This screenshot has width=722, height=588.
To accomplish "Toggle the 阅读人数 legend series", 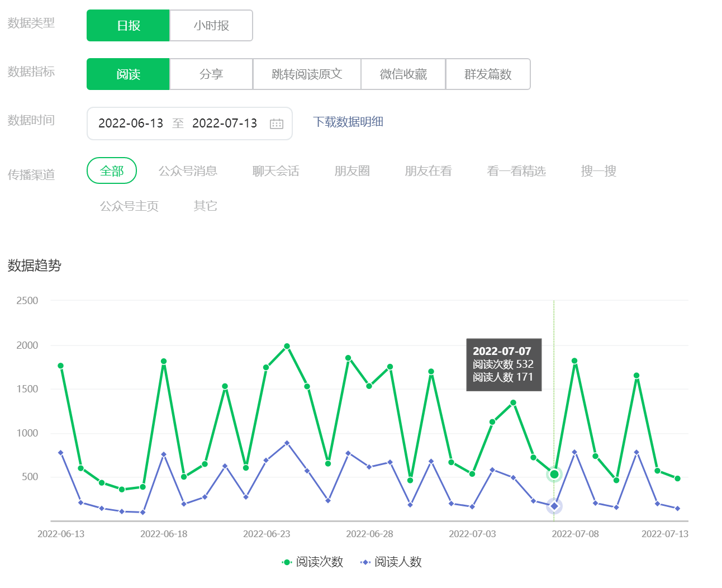I will [x=391, y=562].
